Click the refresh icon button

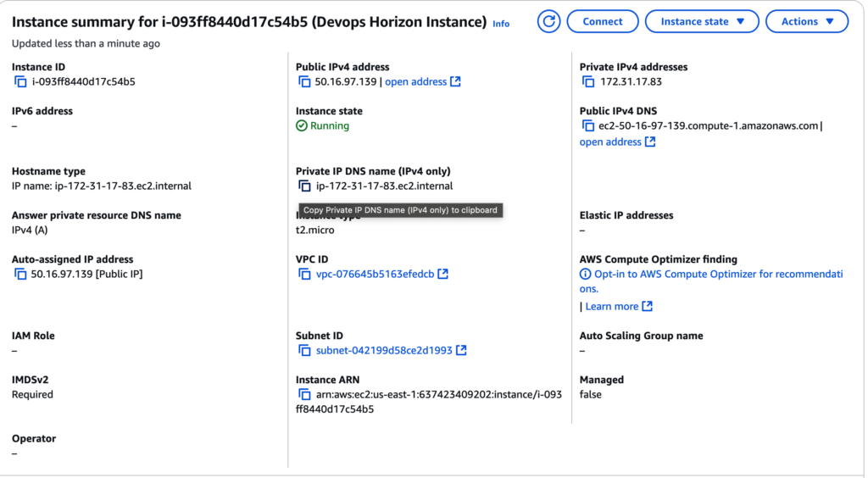[548, 21]
